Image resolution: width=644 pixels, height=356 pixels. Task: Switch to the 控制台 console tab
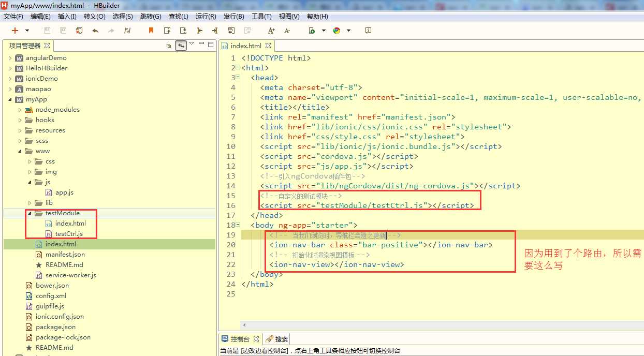click(x=240, y=339)
